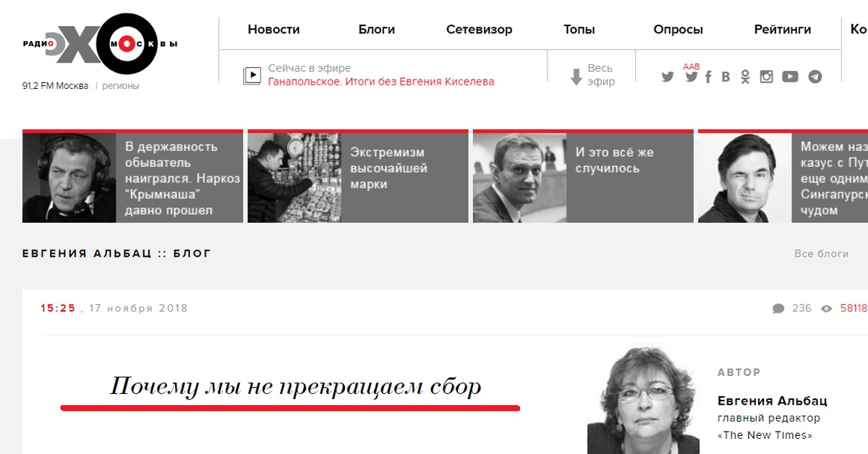
Task: Open the AAB-labeled Twitter icon
Action: point(692,76)
